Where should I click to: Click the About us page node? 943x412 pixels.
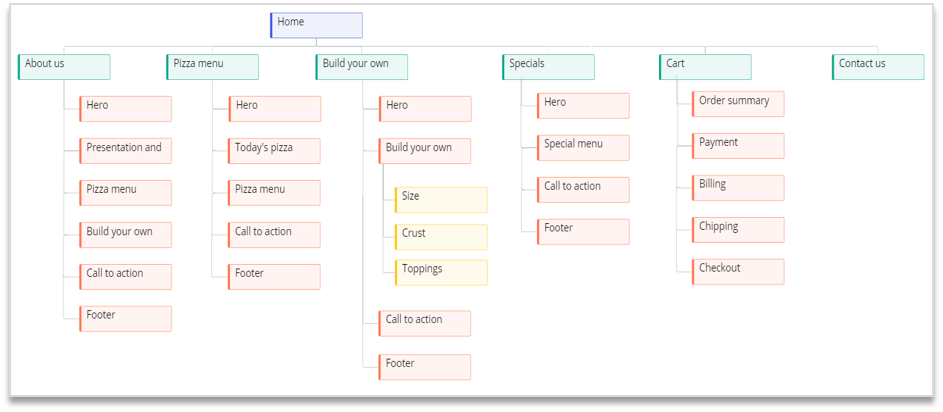point(64,67)
